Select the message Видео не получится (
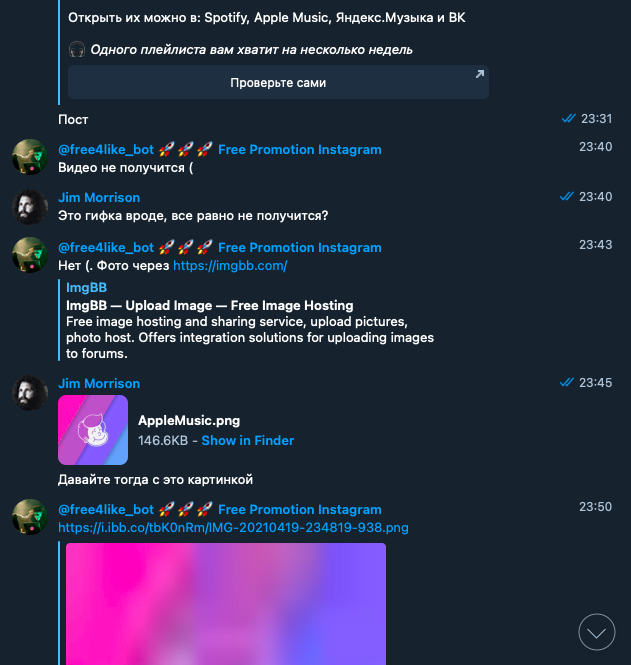Viewport: 631px width, 665px height. tap(126, 168)
